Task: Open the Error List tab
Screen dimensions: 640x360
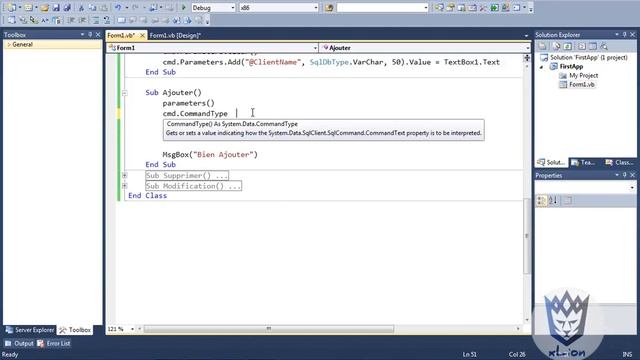Action: click(54, 343)
